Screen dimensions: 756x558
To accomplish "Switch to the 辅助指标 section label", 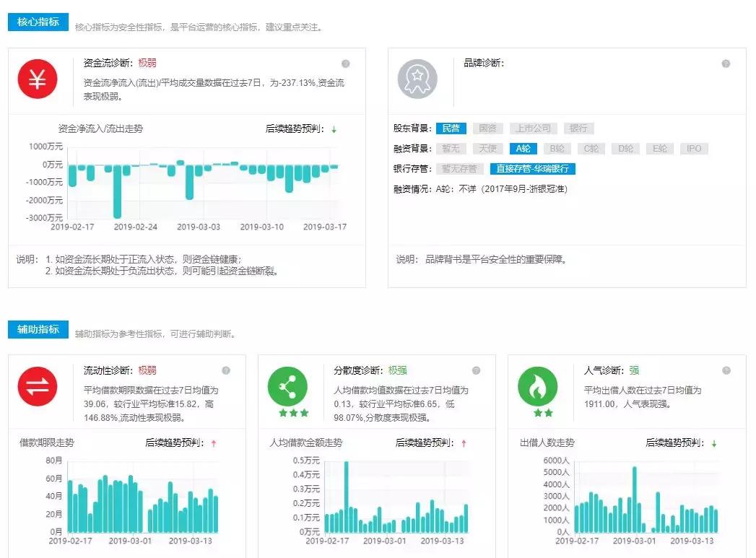I will click(x=37, y=329).
